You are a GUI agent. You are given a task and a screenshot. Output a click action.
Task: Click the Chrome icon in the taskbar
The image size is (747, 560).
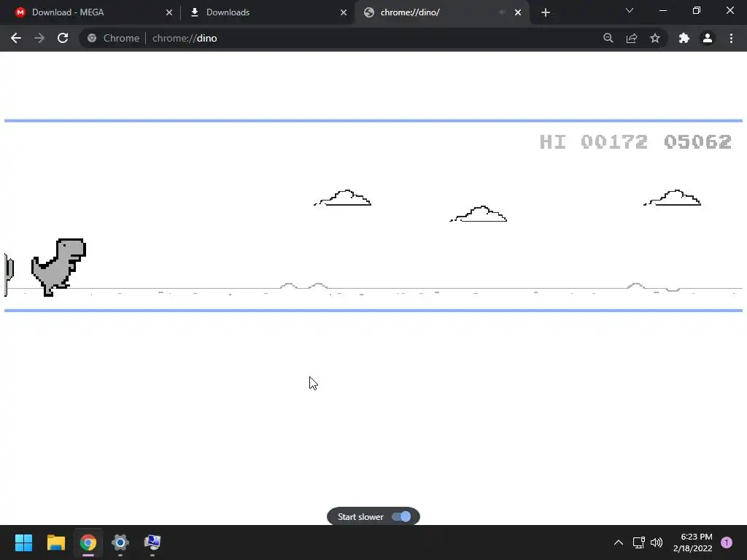click(x=88, y=542)
